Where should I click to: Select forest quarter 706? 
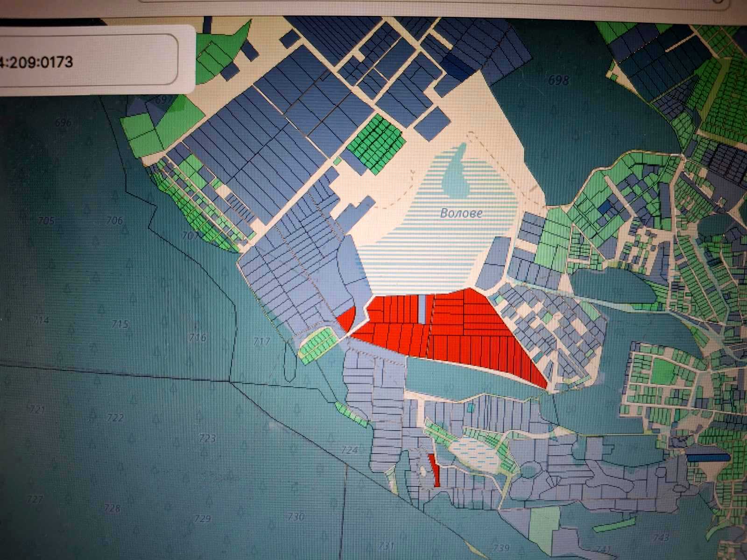(x=114, y=220)
